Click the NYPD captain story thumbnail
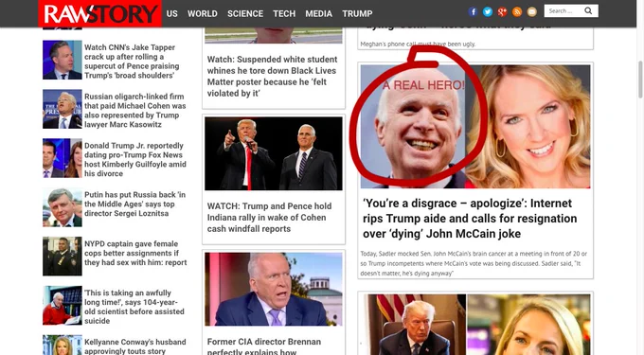644x355 pixels. pyautogui.click(x=63, y=257)
